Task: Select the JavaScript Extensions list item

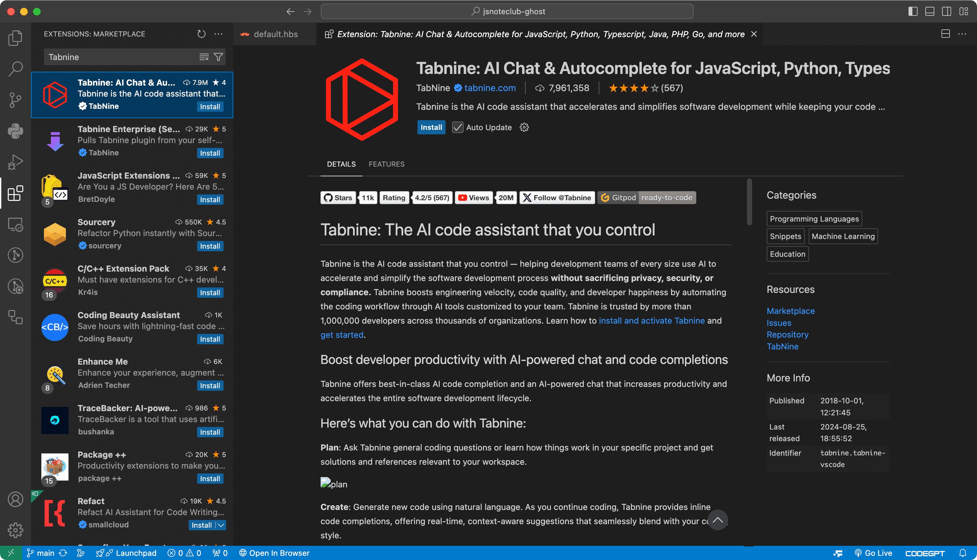Action: tap(132, 188)
